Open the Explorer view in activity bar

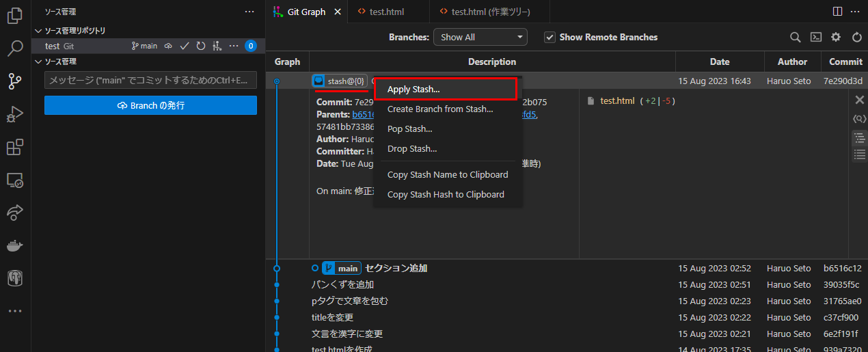click(x=15, y=15)
